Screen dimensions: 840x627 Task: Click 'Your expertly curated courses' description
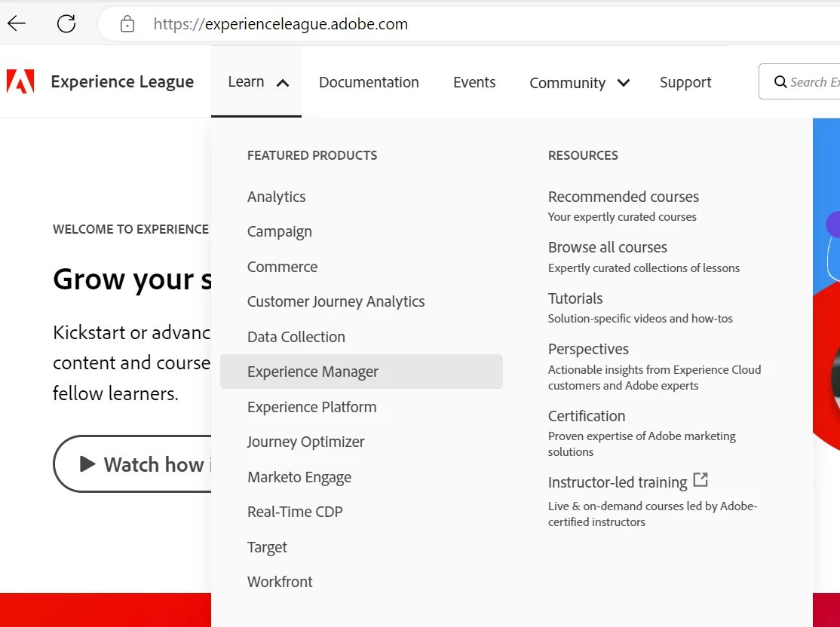coord(622,217)
